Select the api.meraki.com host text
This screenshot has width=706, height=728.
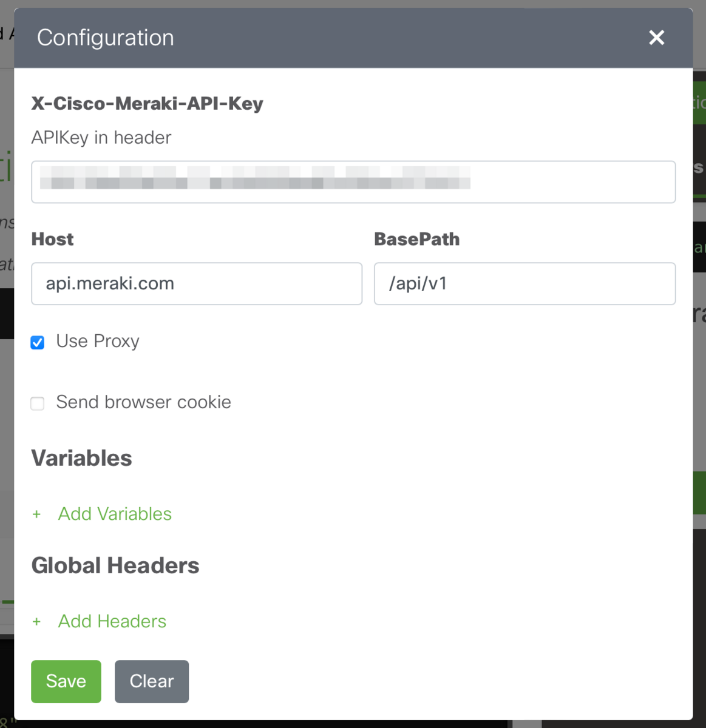tap(110, 283)
